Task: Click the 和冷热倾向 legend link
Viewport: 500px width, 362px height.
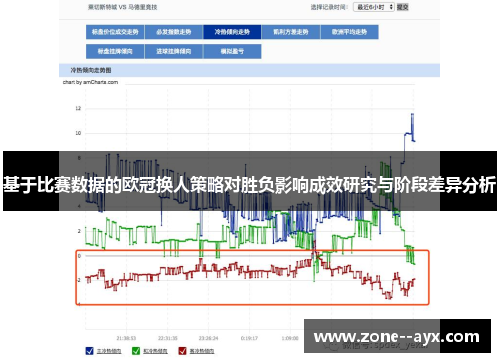Action: [155, 351]
